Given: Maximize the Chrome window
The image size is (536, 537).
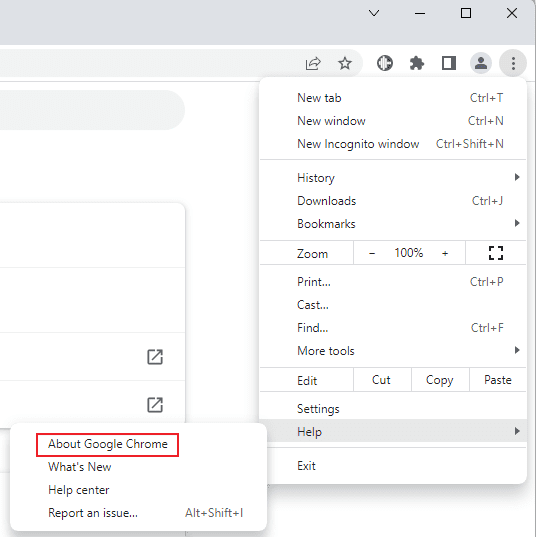Looking at the screenshot, I should tap(466, 13).
